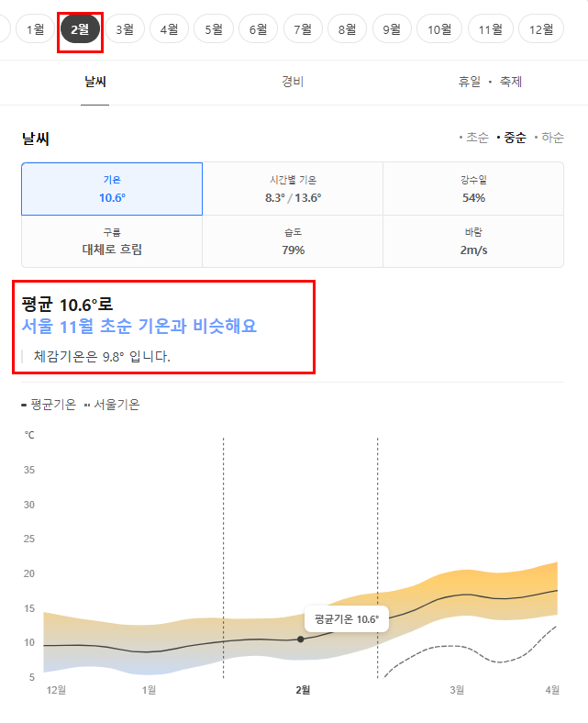This screenshot has width=588, height=723.
Task: Click the bold 2월 chart axis label
Action: tap(303, 690)
